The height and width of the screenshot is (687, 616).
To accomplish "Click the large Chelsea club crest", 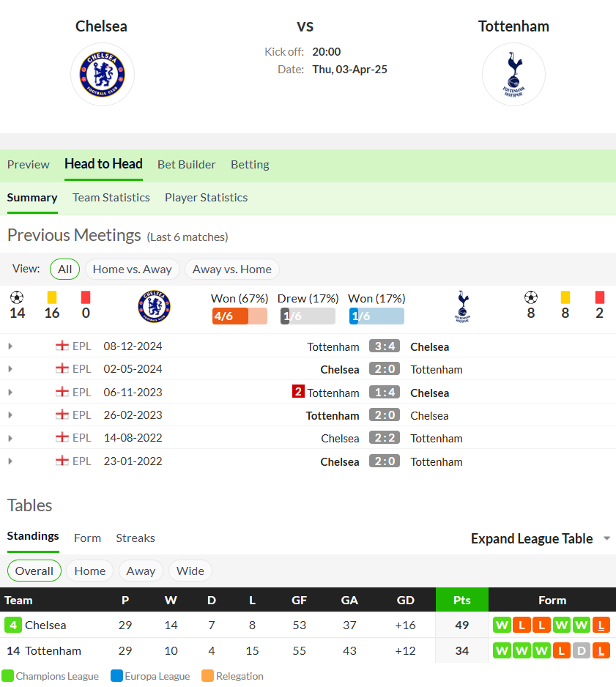I will [102, 75].
